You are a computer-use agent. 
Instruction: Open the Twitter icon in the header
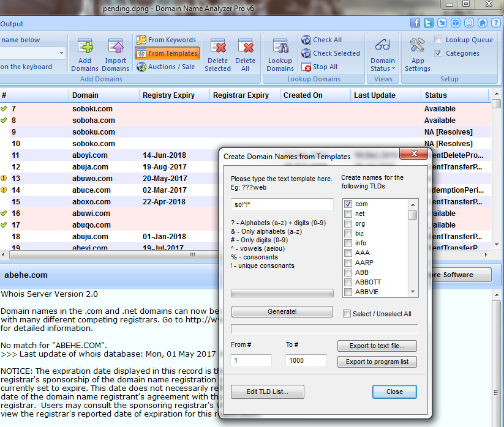coord(429,23)
